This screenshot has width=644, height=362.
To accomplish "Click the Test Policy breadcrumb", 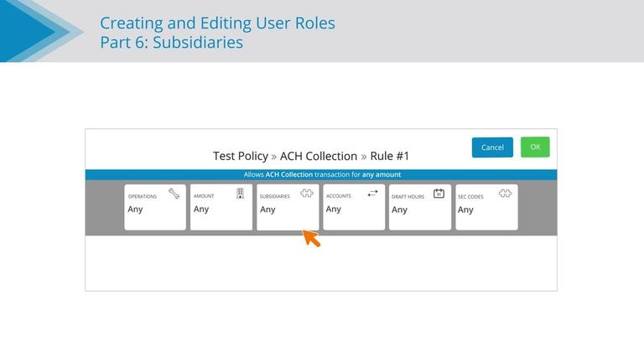I will pos(241,156).
